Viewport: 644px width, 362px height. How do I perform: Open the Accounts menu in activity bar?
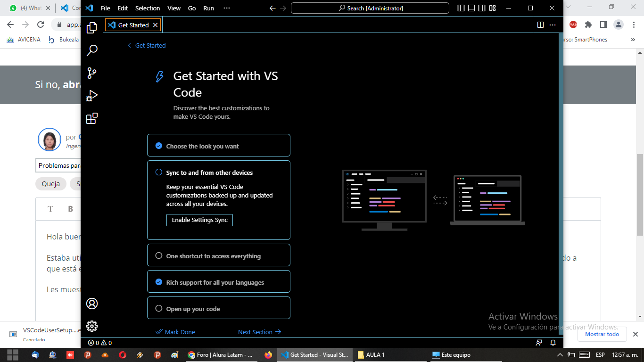(92, 304)
